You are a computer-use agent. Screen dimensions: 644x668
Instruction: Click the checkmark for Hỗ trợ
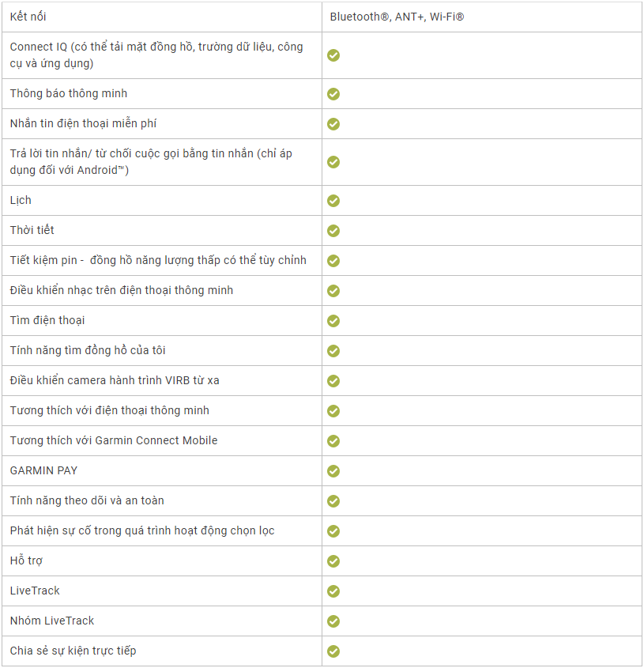(333, 561)
